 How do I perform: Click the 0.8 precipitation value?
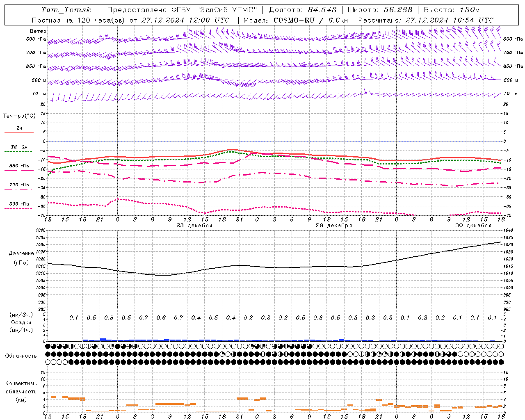click(x=109, y=317)
